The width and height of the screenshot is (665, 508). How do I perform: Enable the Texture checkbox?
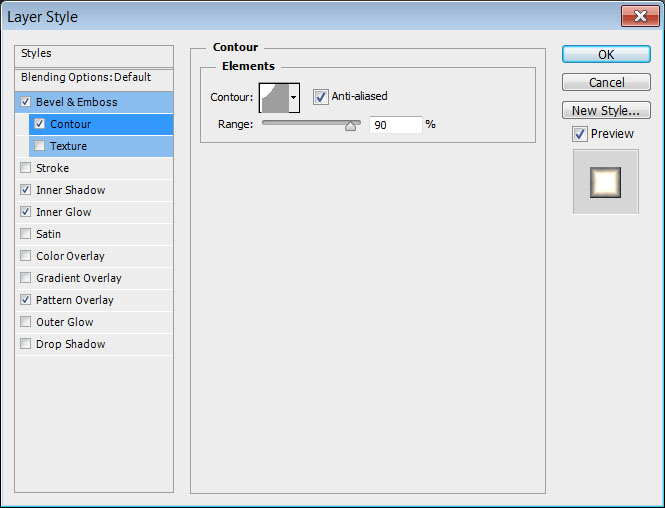(x=39, y=146)
